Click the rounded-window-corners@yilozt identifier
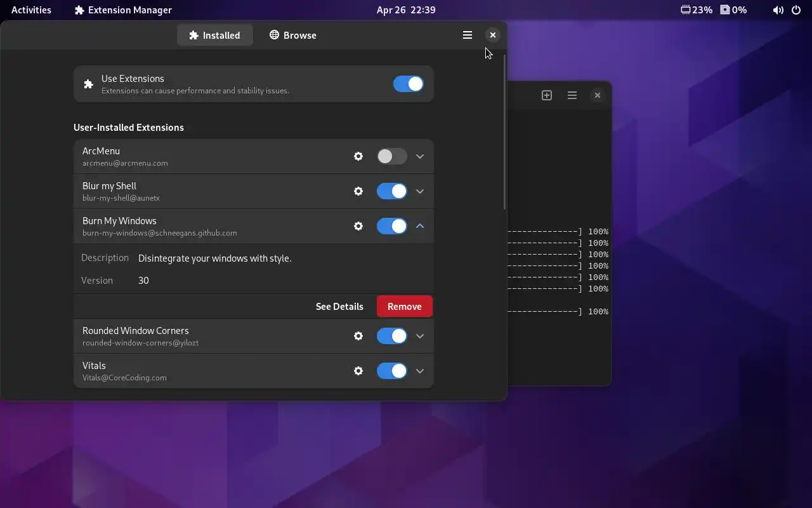 (140, 343)
